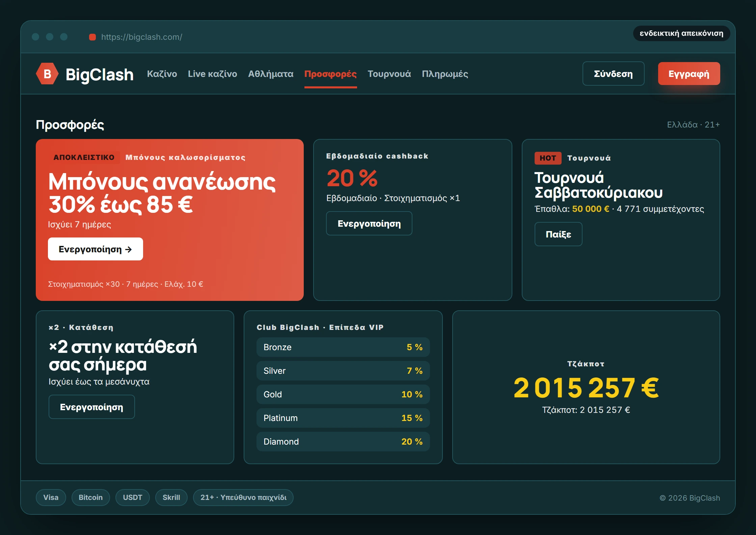This screenshot has width=756, height=535.
Task: Select the Bronze 5 % VIP row
Action: [x=343, y=347]
